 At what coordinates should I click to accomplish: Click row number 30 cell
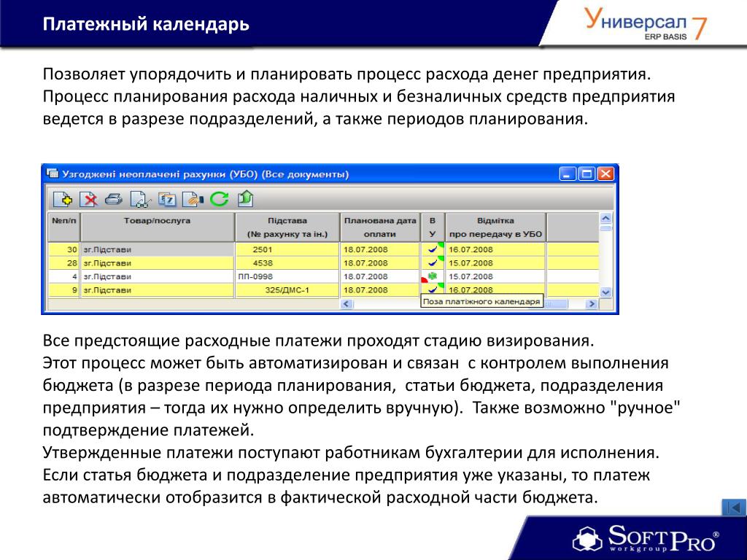click(x=64, y=249)
